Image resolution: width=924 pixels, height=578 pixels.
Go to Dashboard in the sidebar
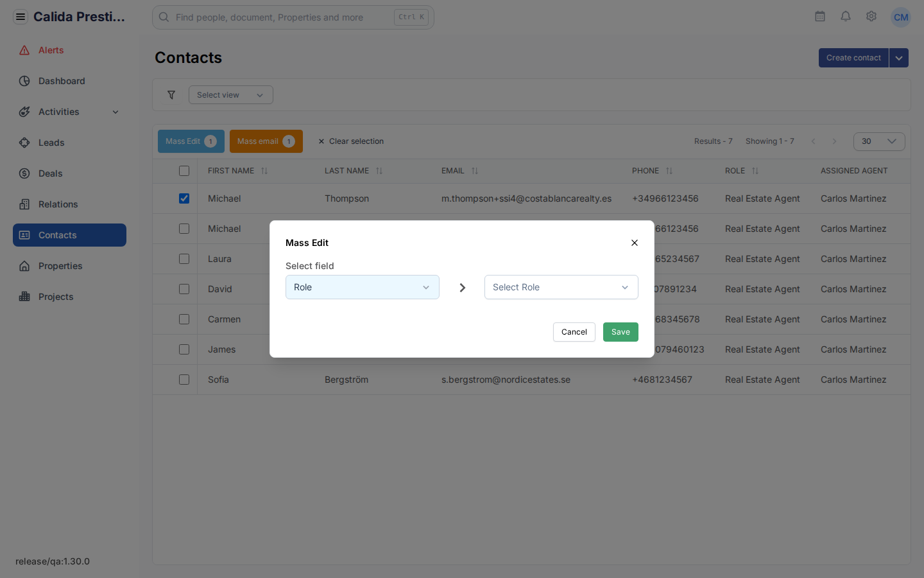pyautogui.click(x=69, y=81)
